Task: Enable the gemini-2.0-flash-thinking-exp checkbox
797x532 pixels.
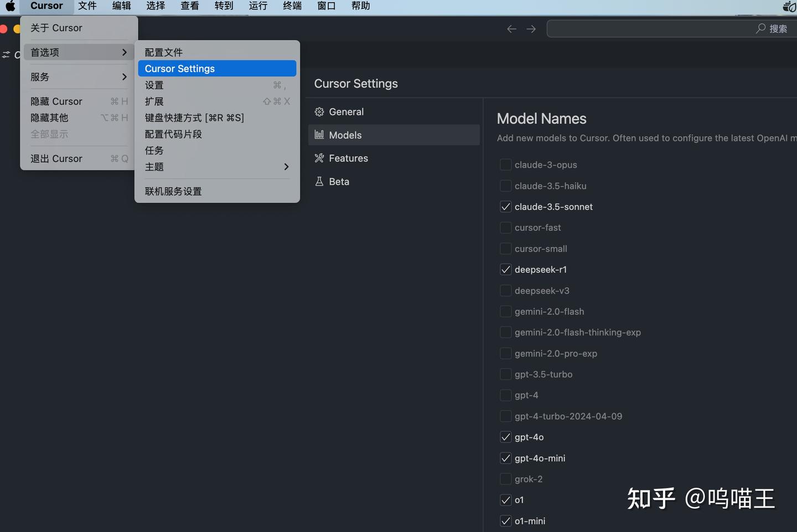Action: click(505, 332)
